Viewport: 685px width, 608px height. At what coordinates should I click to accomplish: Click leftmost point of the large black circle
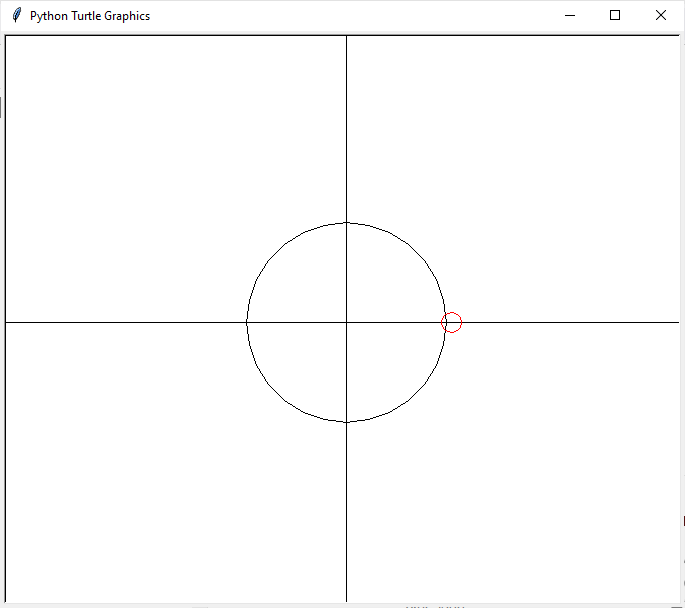247,322
